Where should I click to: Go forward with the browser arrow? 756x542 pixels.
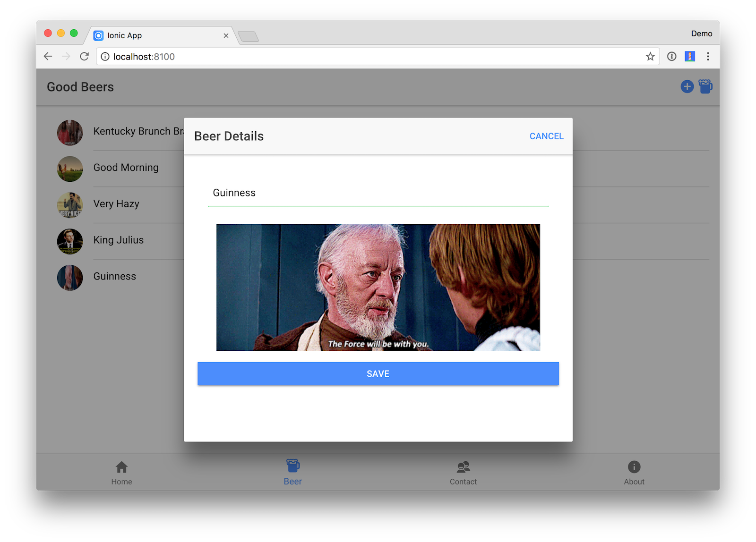pyautogui.click(x=66, y=57)
